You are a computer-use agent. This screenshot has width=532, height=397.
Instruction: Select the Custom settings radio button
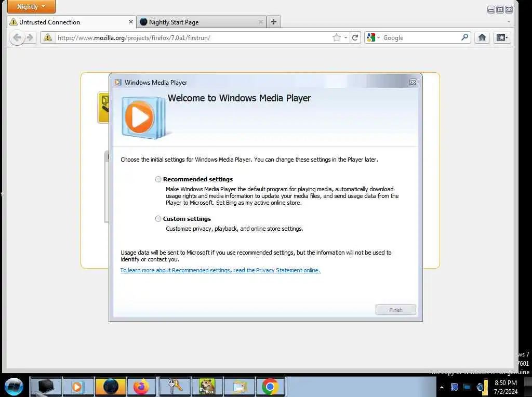(x=158, y=219)
